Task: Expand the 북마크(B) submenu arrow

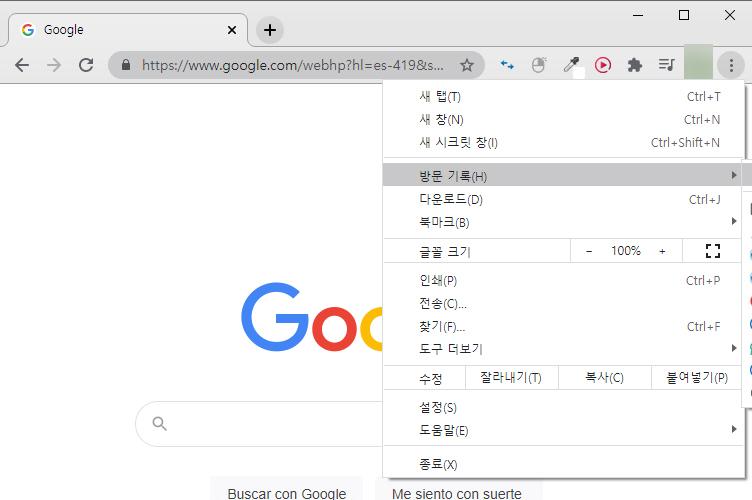Action: pyautogui.click(x=734, y=221)
